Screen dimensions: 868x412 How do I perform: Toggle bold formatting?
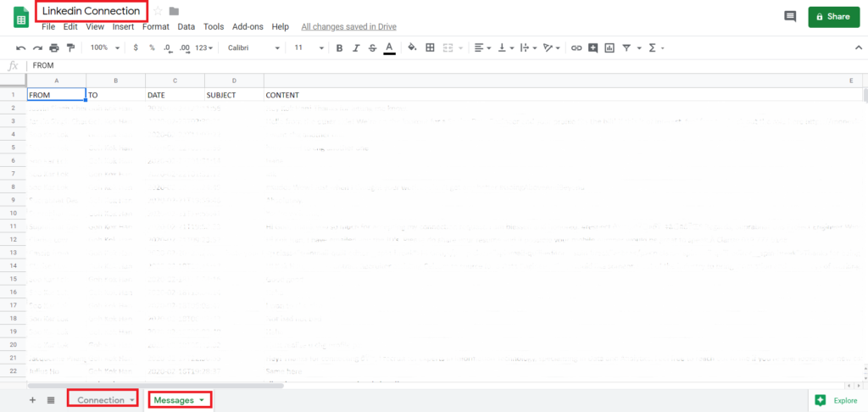pos(339,47)
